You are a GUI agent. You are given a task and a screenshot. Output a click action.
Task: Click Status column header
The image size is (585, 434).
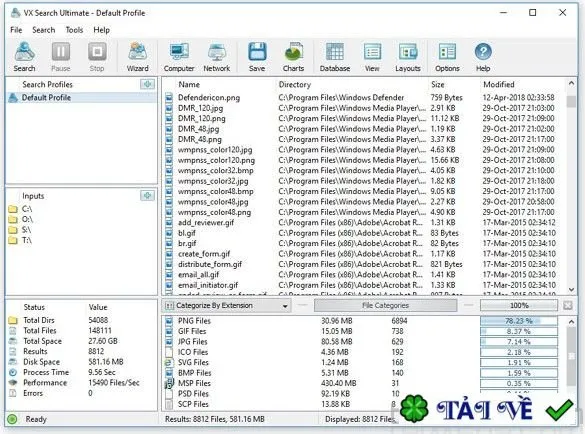(x=34, y=307)
